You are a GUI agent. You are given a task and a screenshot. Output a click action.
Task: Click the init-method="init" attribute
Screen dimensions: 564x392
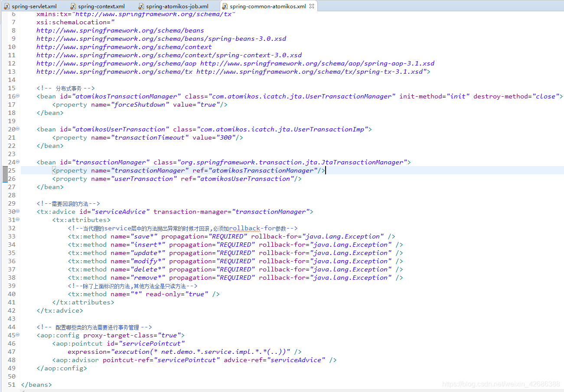[x=435, y=96]
